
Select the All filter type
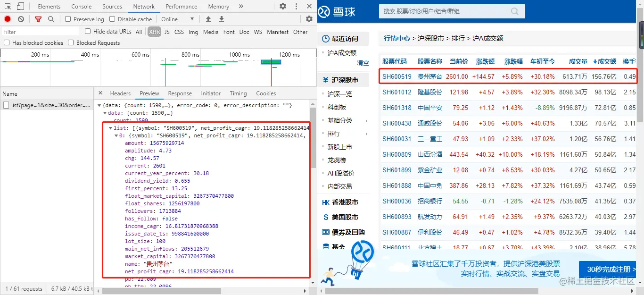(139, 32)
